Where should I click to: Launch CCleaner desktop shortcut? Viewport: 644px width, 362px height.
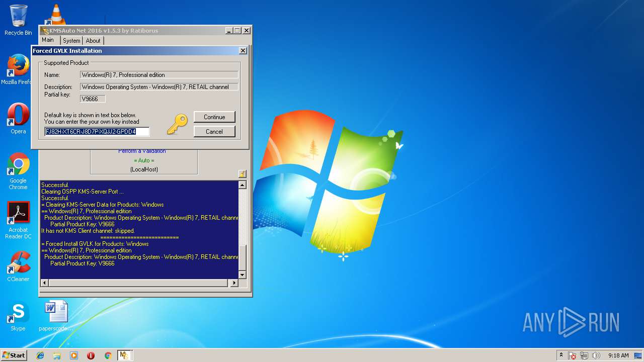click(18, 266)
